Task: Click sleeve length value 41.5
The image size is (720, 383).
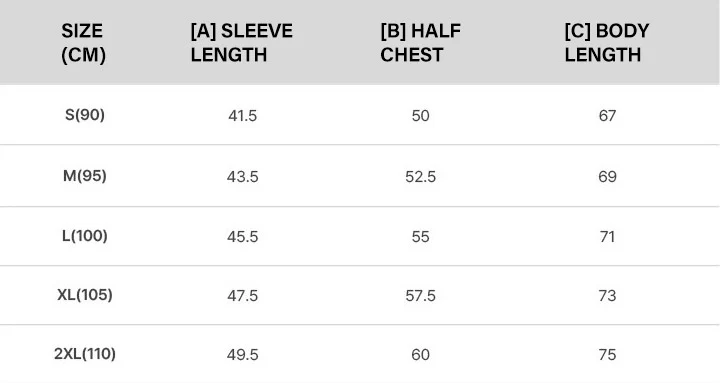Action: tap(242, 116)
